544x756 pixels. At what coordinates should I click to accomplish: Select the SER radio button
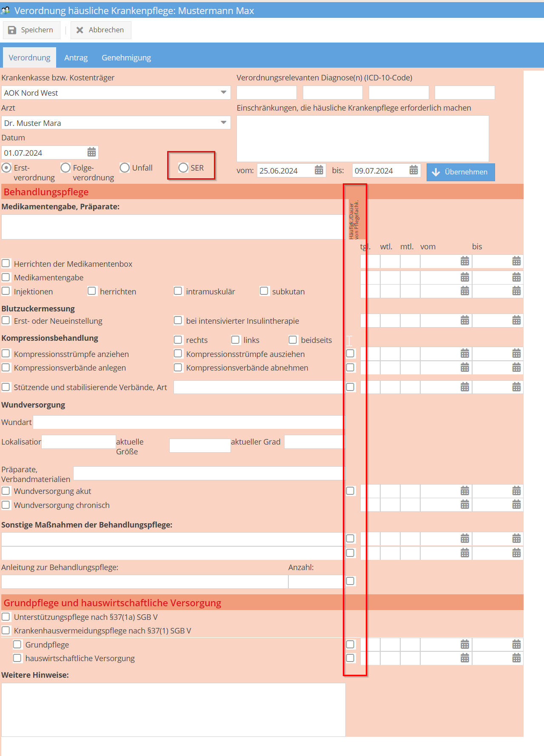[x=183, y=168]
